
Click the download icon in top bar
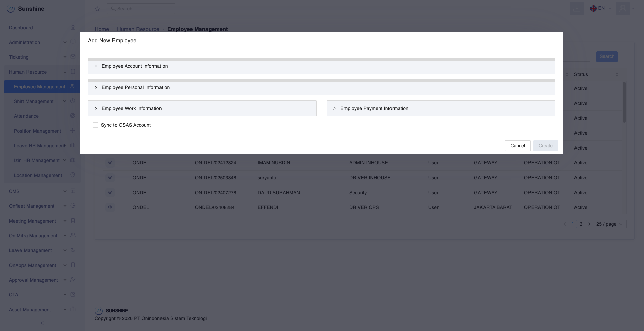coord(577,8)
